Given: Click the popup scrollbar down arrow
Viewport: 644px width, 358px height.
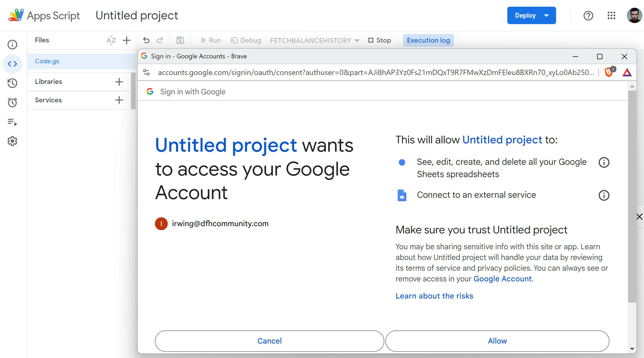Looking at the screenshot, I should [632, 349].
